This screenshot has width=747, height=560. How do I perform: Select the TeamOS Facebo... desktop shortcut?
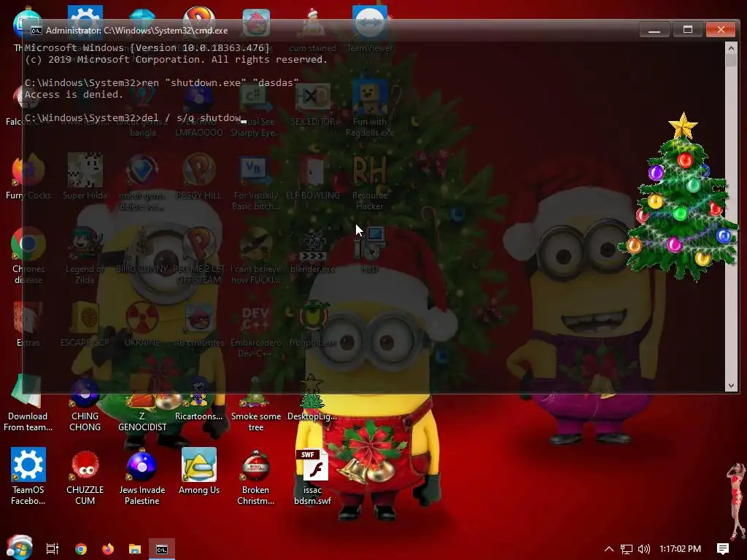(28, 476)
